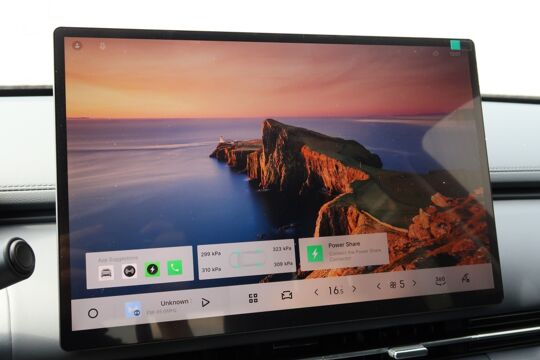Tap the microphone icon in the top status bar
The height and width of the screenshot is (360, 540).
pos(102,46)
